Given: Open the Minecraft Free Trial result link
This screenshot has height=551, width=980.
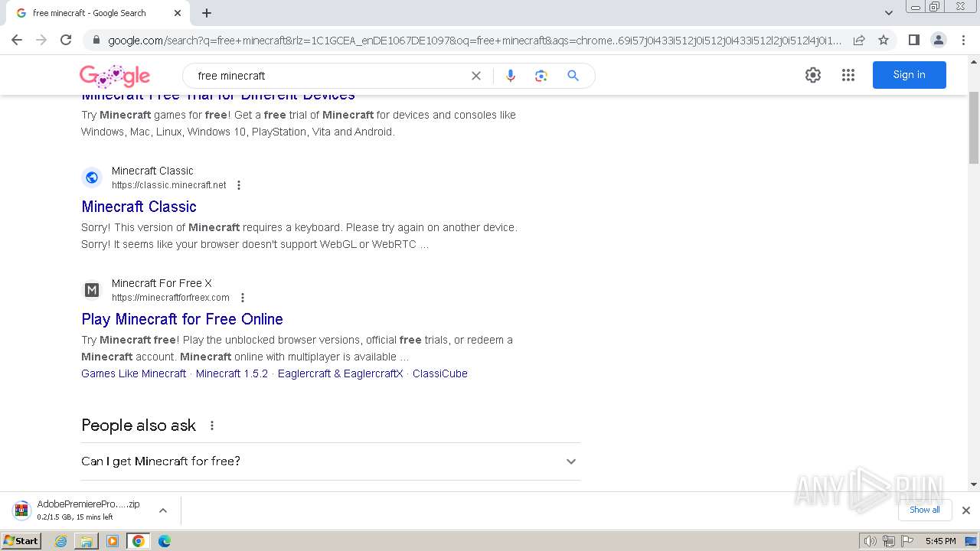Looking at the screenshot, I should tap(218, 96).
